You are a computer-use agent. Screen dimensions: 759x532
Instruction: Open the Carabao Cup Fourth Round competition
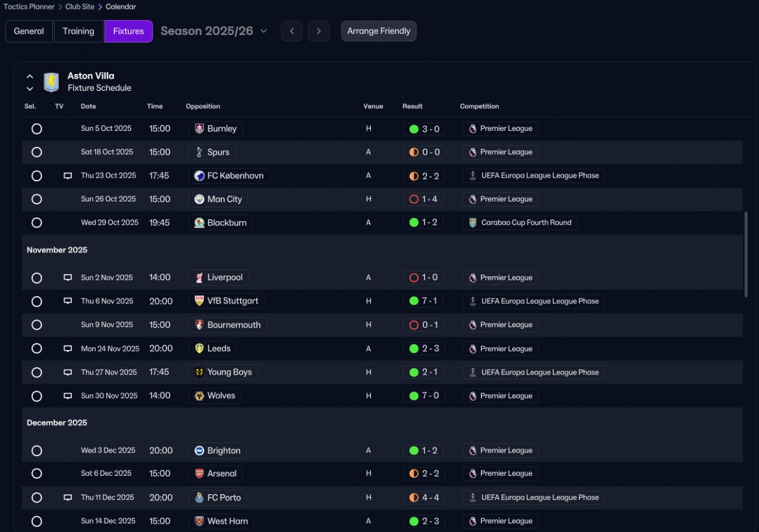tap(519, 223)
